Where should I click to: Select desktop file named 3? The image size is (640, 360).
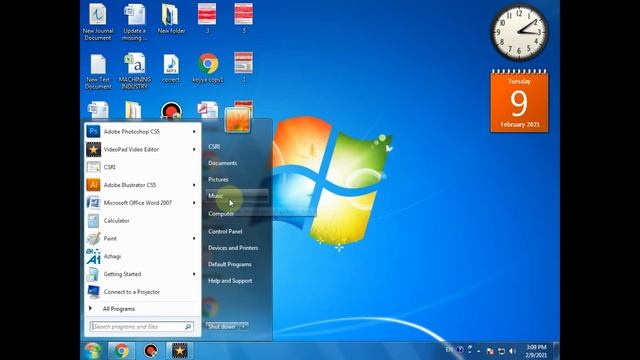pyautogui.click(x=207, y=19)
